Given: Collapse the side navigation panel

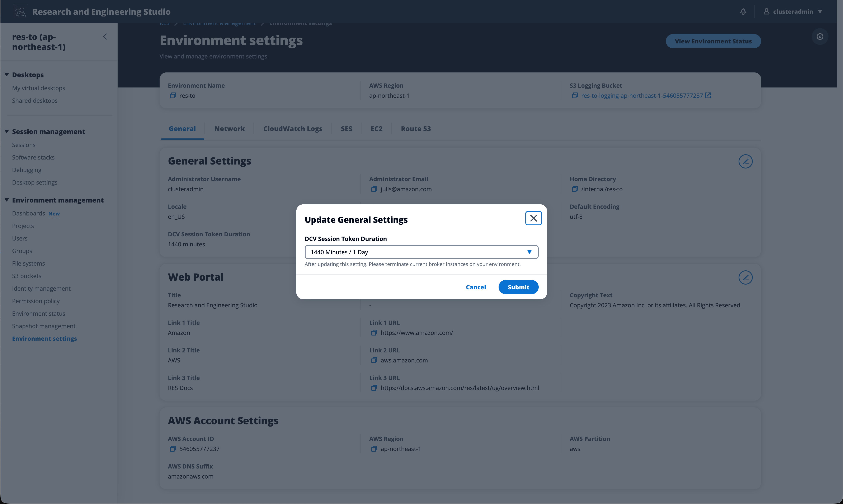Looking at the screenshot, I should [x=105, y=37].
